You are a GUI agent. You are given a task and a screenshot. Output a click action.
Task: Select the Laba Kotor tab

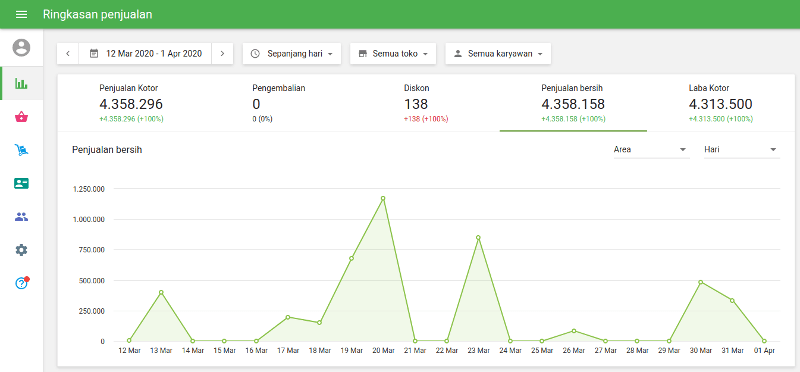720,104
